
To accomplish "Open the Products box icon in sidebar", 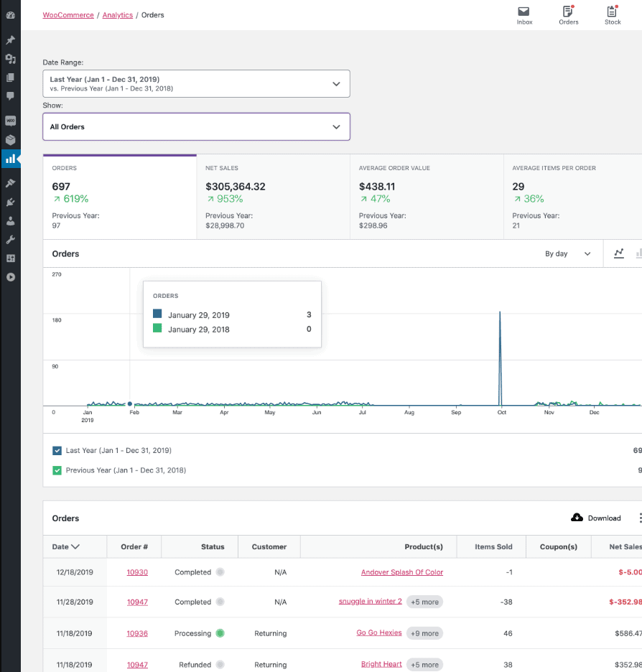I will (x=10, y=140).
